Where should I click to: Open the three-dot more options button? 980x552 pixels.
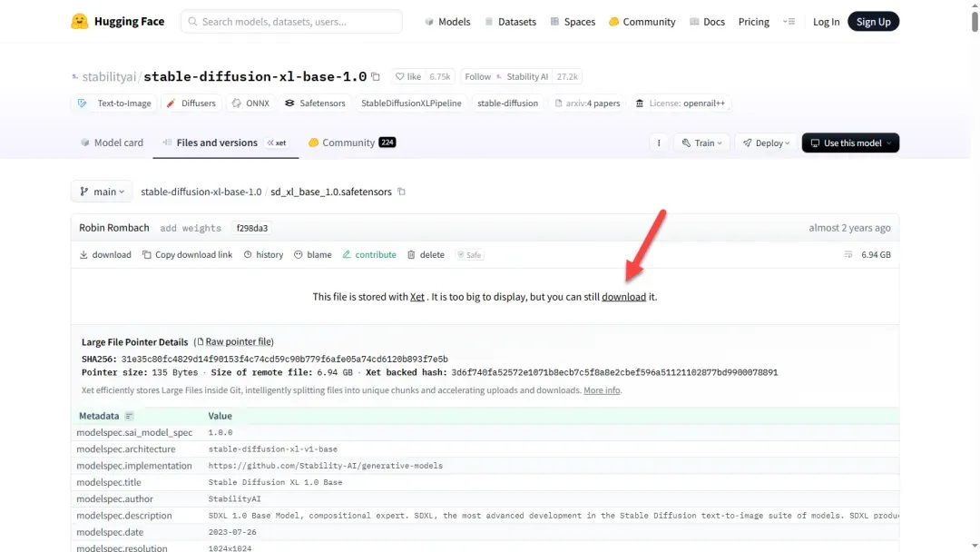[x=659, y=143]
